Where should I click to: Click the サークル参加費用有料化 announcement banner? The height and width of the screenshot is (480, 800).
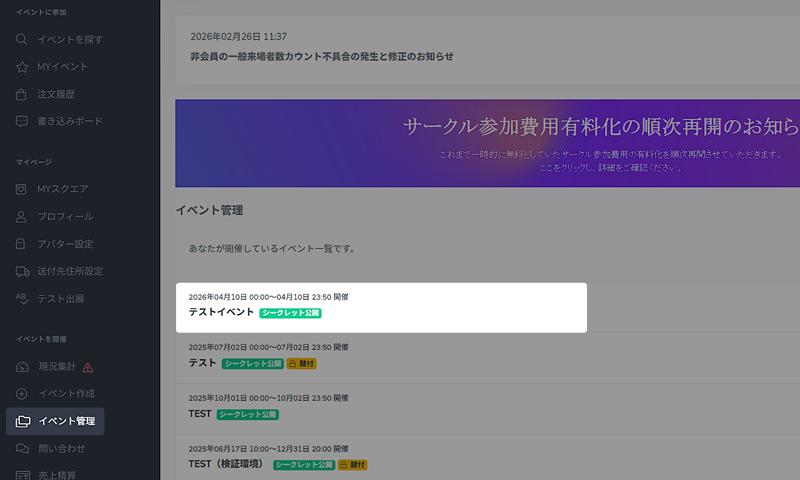pos(487,143)
